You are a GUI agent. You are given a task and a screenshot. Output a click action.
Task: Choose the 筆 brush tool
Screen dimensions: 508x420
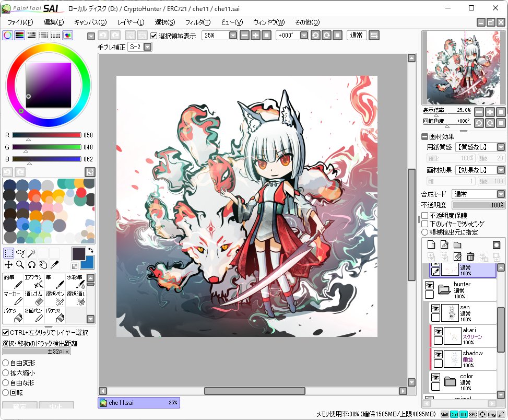tap(55, 282)
